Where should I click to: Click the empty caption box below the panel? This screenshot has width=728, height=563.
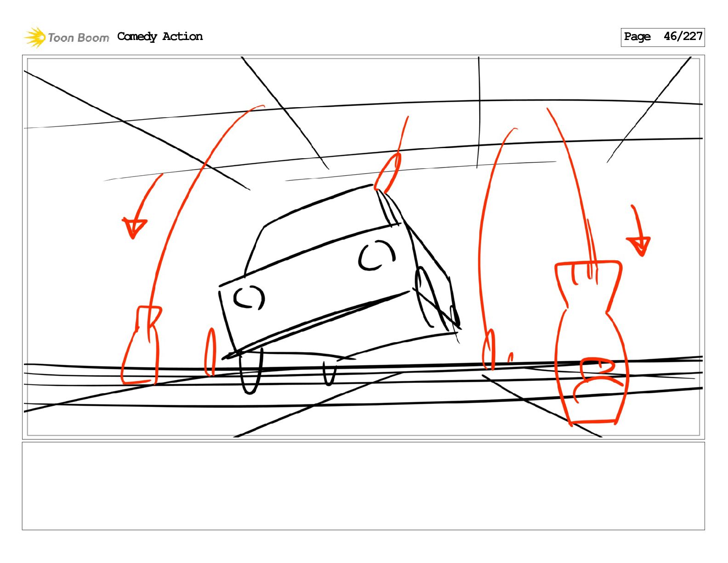click(363, 486)
